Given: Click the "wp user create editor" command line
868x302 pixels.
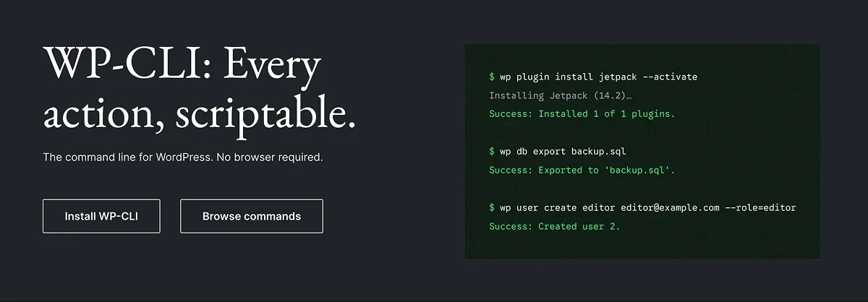Looking at the screenshot, I should click(642, 208).
